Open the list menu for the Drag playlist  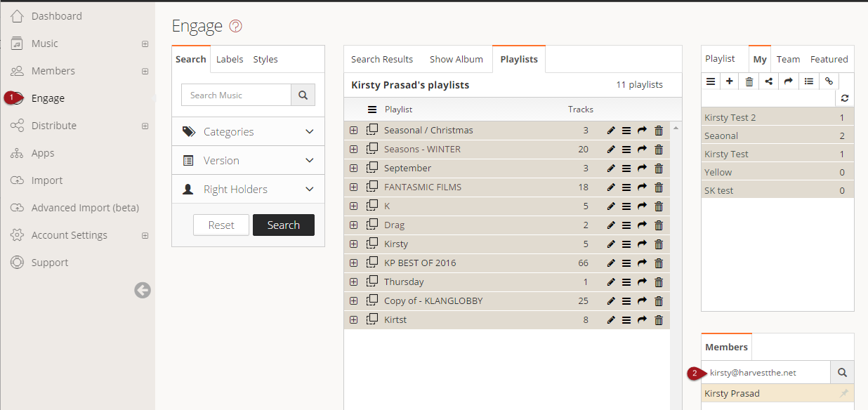coord(626,225)
